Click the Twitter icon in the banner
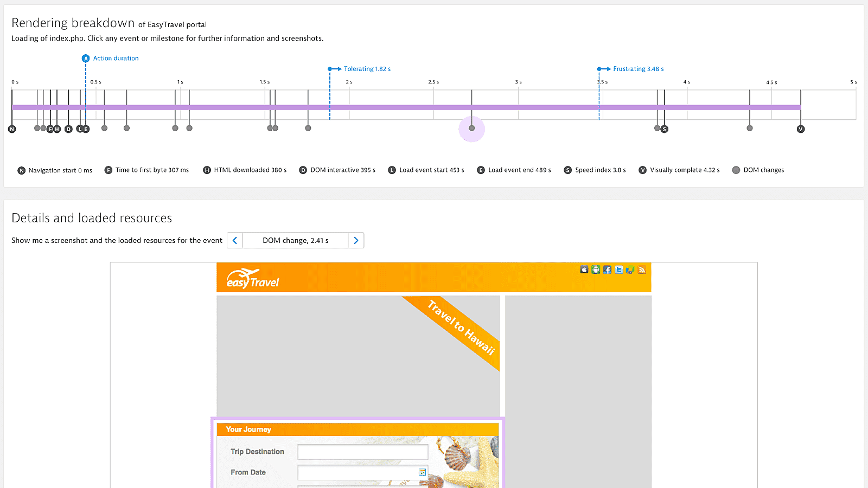Screen dimensions: 868x488 [x=618, y=269]
